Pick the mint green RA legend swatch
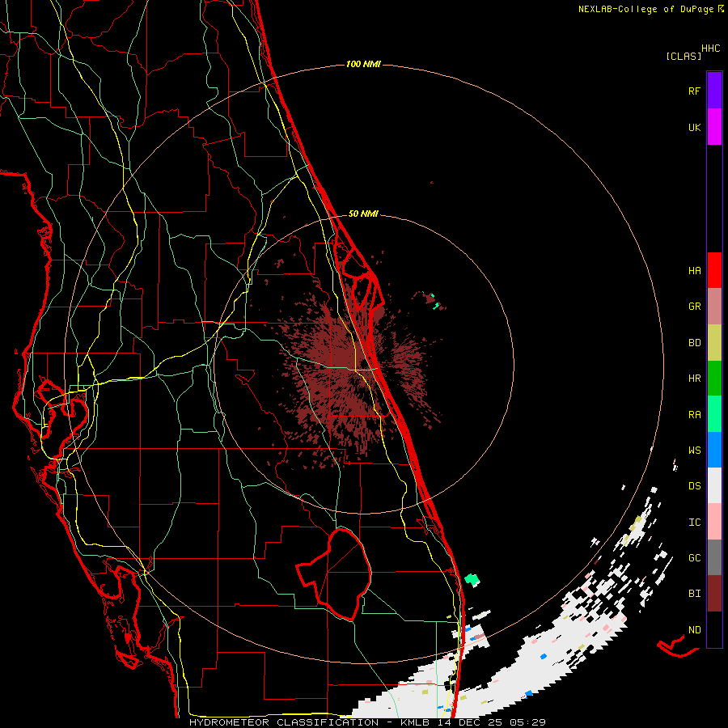 (x=714, y=414)
